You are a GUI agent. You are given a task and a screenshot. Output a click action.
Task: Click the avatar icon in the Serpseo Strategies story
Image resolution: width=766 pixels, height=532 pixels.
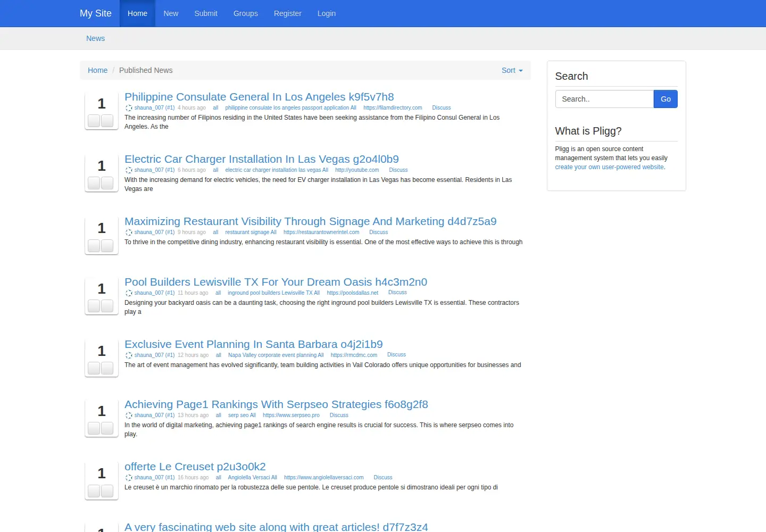[x=129, y=415]
